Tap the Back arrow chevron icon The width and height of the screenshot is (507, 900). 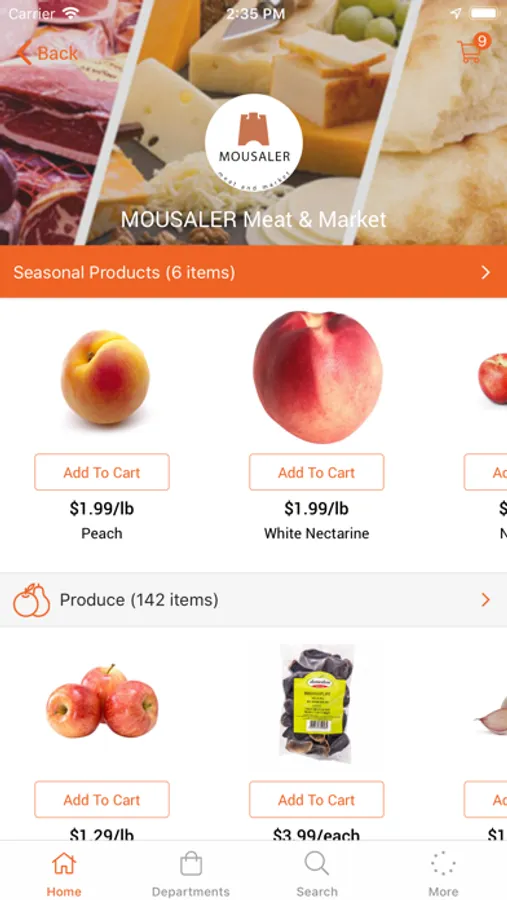24,53
